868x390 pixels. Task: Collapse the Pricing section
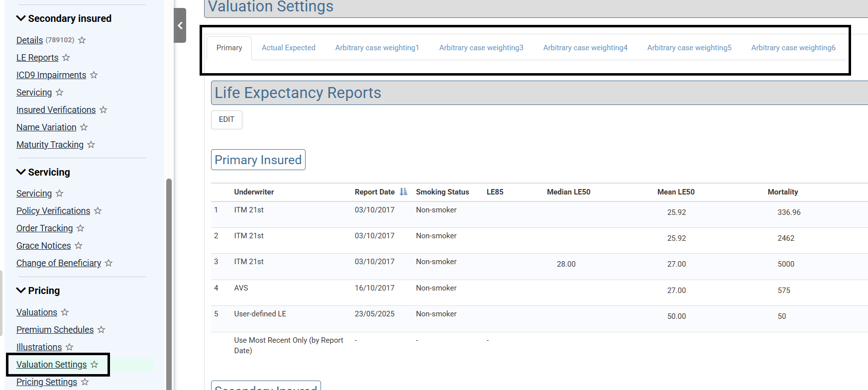[x=21, y=291]
